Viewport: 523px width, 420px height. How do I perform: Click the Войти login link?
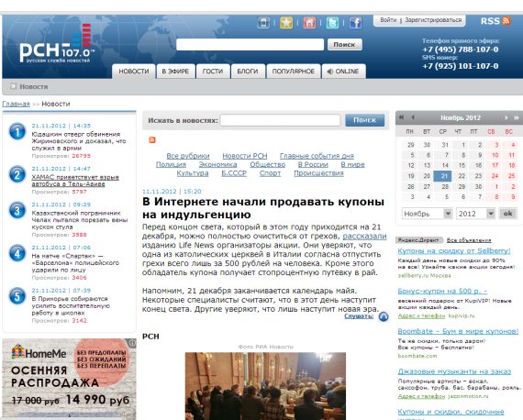click(388, 20)
